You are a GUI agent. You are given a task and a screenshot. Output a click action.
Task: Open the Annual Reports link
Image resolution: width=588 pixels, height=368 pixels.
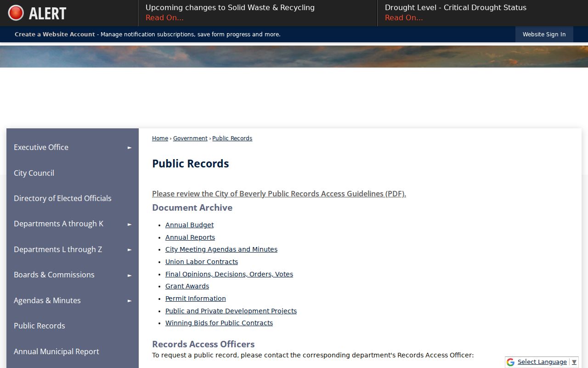(x=190, y=237)
